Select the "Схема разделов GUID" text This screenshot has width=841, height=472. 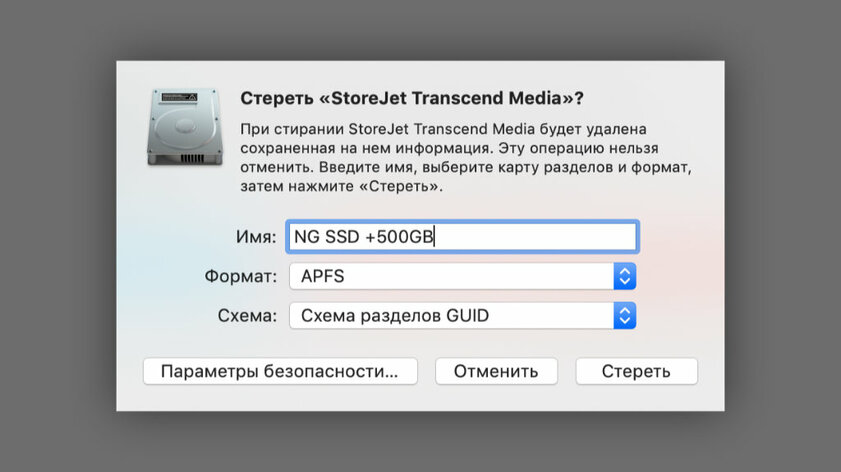pyautogui.click(x=396, y=316)
